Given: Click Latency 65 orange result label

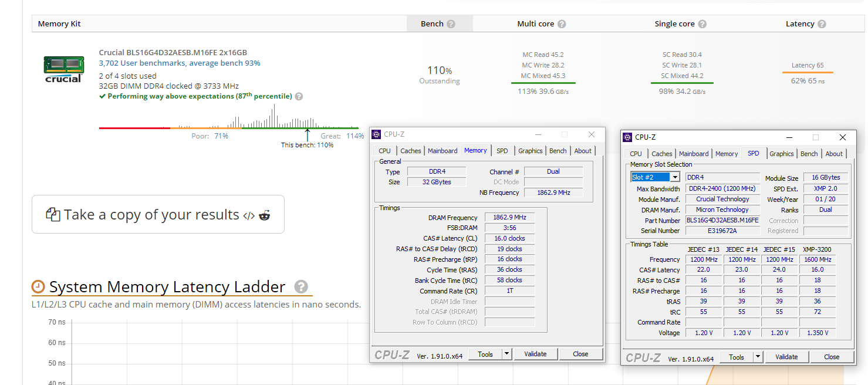Looking at the screenshot, I should 808,65.
